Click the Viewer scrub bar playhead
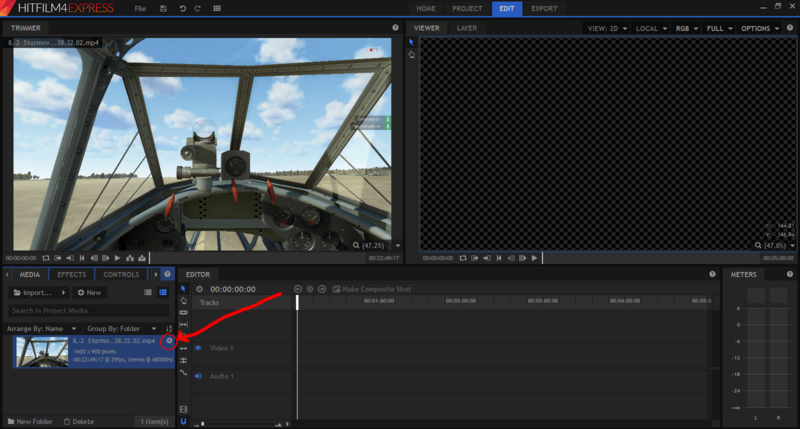This screenshot has width=800, height=429. (x=542, y=258)
